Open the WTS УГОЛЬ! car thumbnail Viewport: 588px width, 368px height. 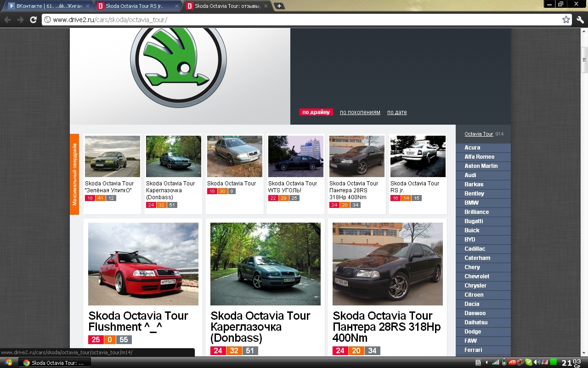click(x=296, y=156)
